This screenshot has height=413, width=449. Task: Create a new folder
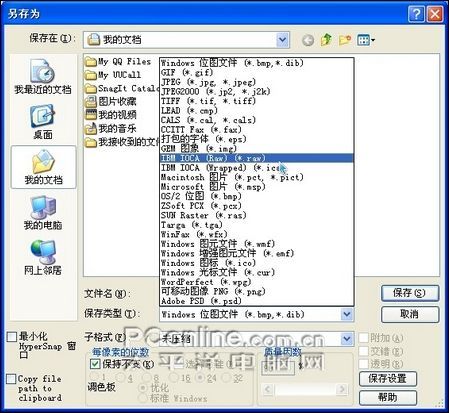(345, 40)
